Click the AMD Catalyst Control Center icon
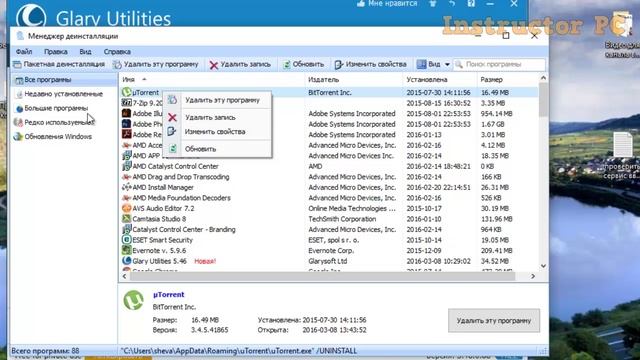 coord(127,167)
